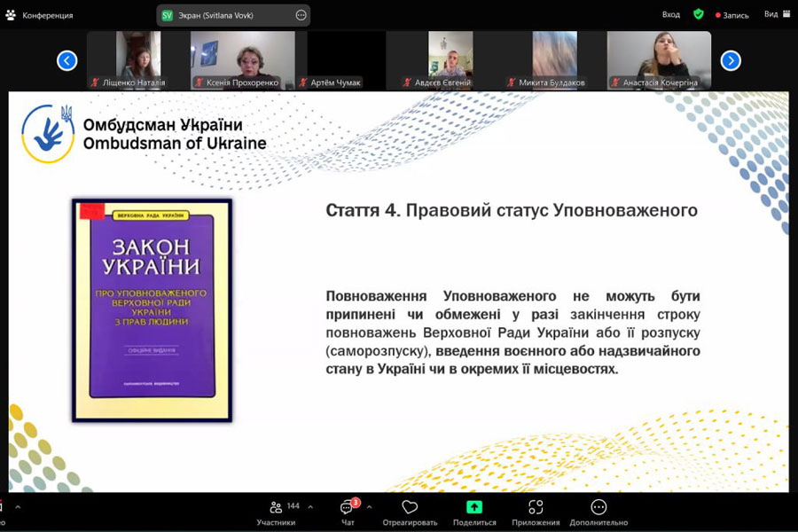This screenshot has width=798, height=532.
Task: Show next participants with right arrow
Action: pyautogui.click(x=731, y=60)
